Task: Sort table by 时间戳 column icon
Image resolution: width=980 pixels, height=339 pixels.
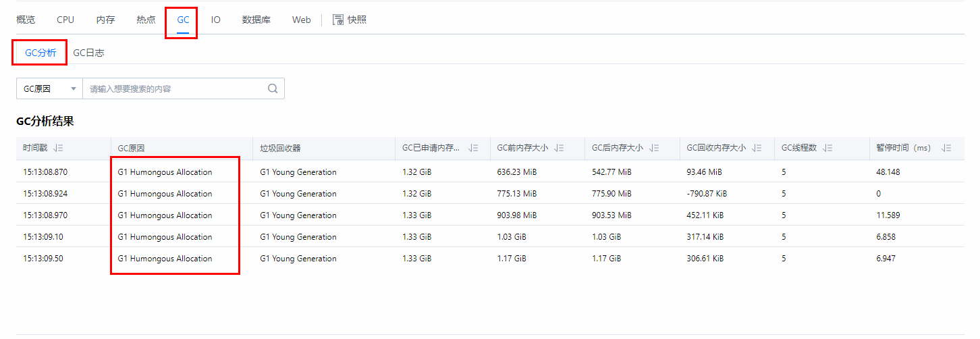Action: coord(58,149)
